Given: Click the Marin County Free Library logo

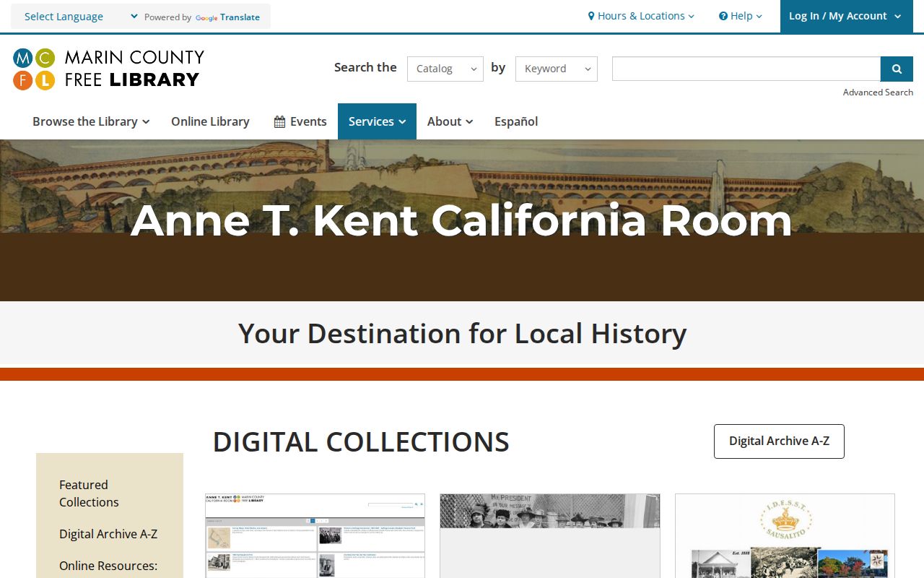Looking at the screenshot, I should click(x=108, y=69).
